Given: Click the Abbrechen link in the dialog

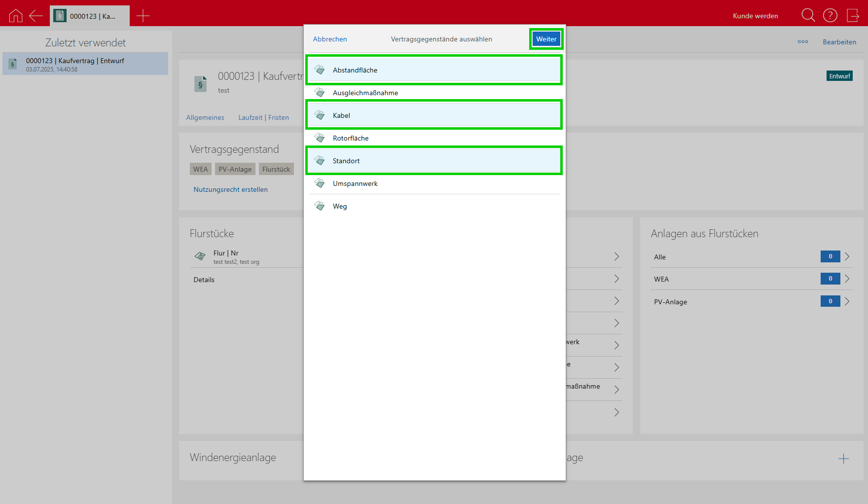Looking at the screenshot, I should pyautogui.click(x=330, y=39).
